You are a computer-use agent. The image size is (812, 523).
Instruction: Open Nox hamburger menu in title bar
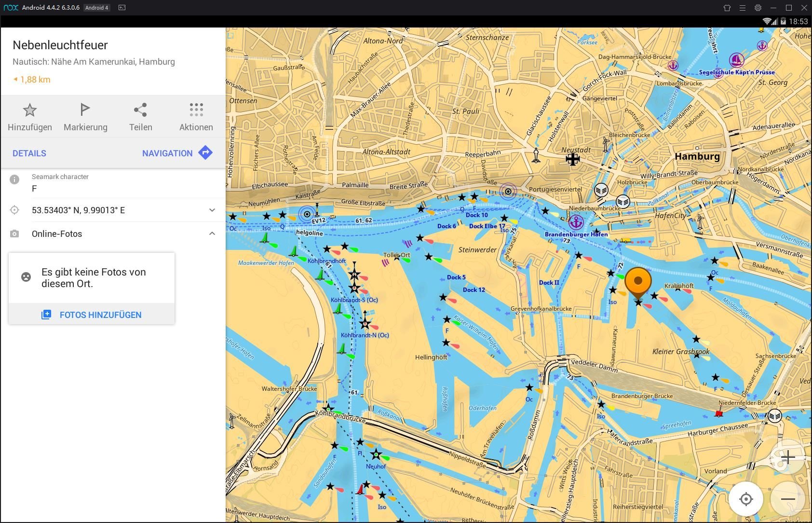pos(743,8)
